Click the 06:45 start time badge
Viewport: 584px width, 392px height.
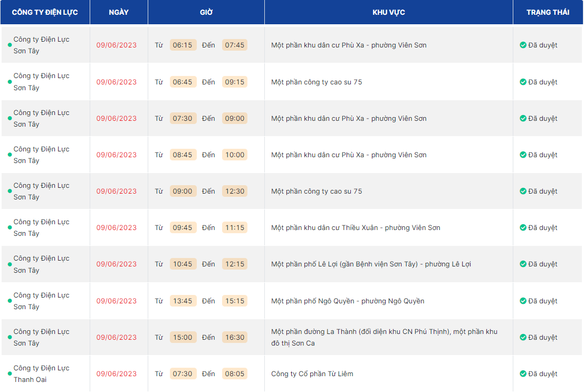183,82
